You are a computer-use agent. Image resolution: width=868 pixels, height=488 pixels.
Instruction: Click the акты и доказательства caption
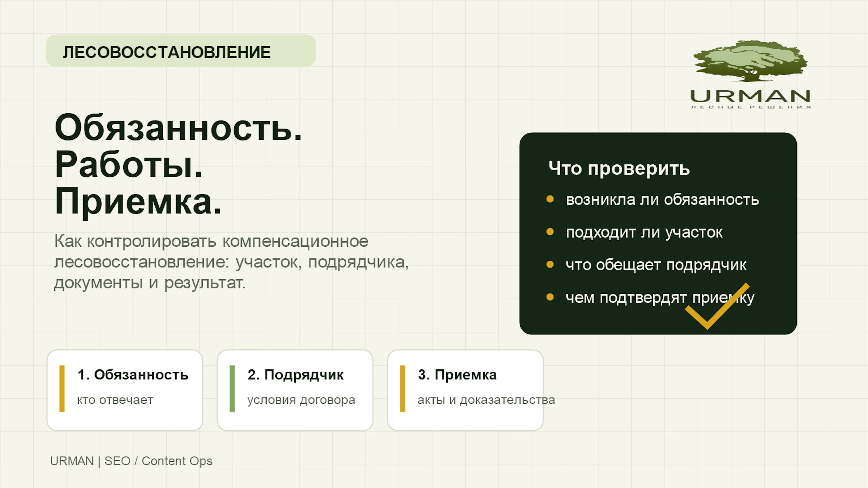(486, 400)
